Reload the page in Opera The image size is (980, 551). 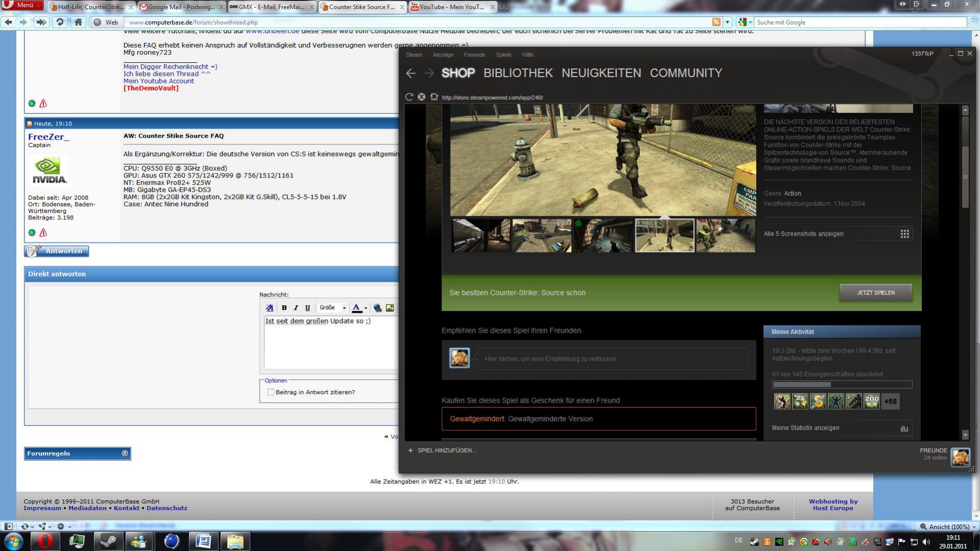pos(60,22)
